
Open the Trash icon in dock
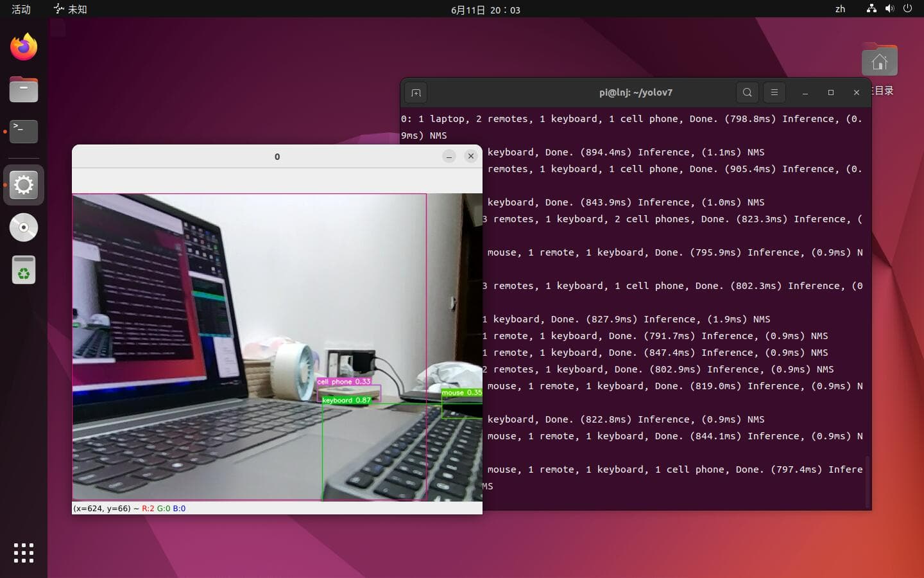pos(24,270)
